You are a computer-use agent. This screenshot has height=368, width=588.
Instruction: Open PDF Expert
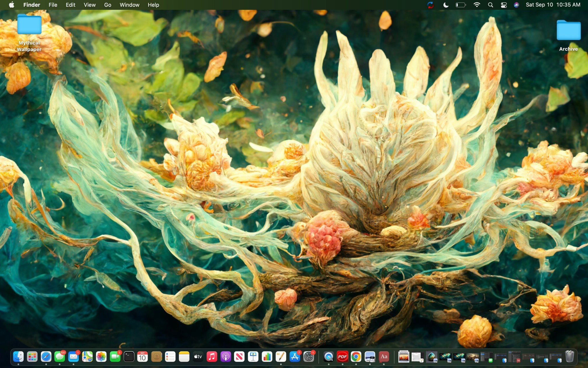tap(343, 356)
